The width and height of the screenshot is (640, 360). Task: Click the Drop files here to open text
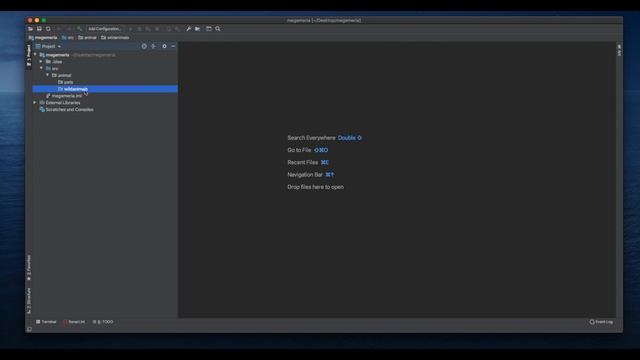(x=316, y=187)
